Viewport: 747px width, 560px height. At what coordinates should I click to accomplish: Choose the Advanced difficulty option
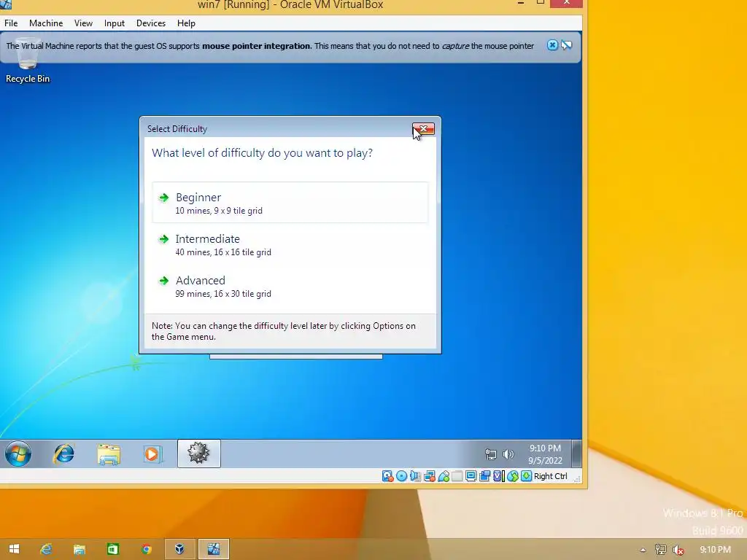click(290, 286)
